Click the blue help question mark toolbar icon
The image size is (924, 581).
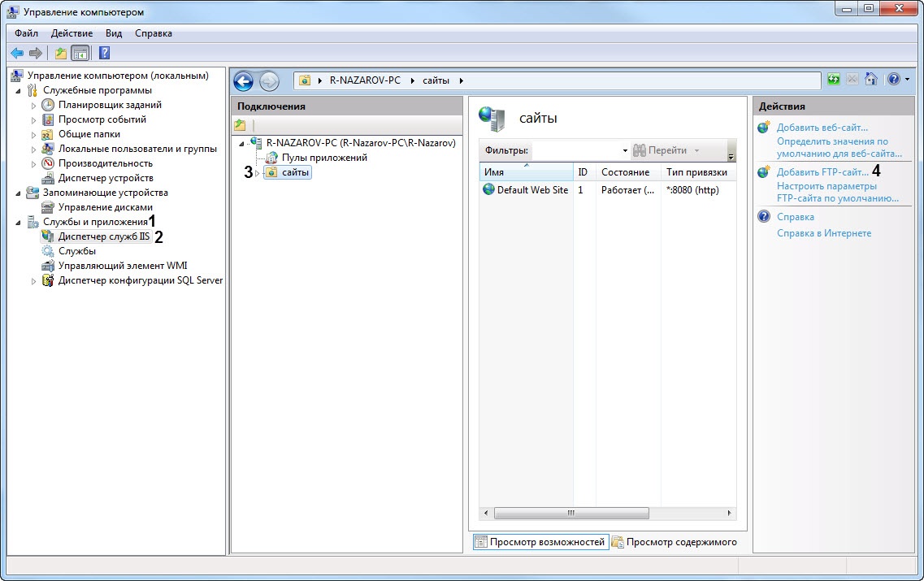click(104, 53)
